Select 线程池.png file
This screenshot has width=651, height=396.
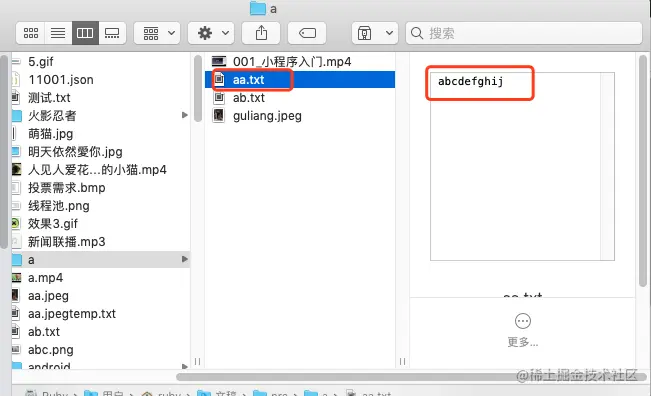coord(59,206)
